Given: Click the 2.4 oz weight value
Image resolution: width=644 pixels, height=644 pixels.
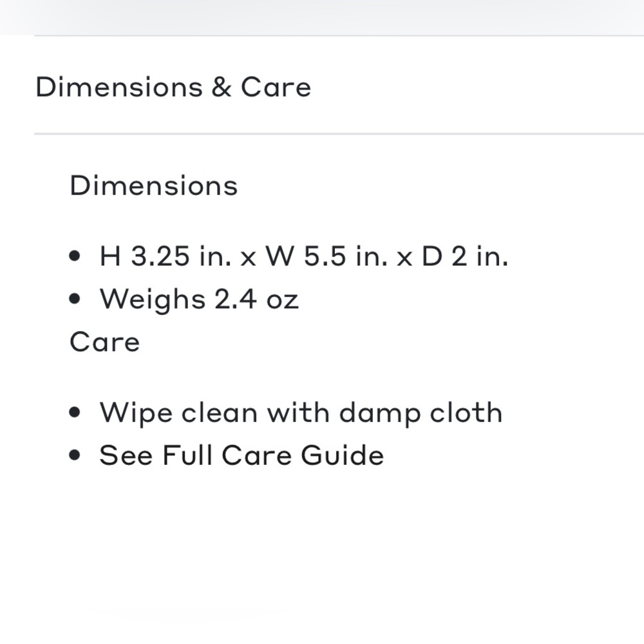Looking at the screenshot, I should 256,299.
